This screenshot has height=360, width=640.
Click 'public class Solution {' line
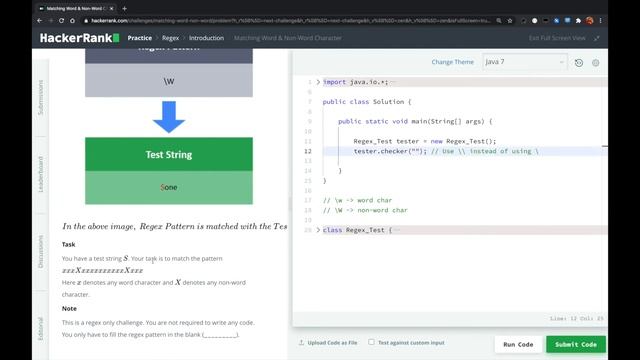point(367,102)
